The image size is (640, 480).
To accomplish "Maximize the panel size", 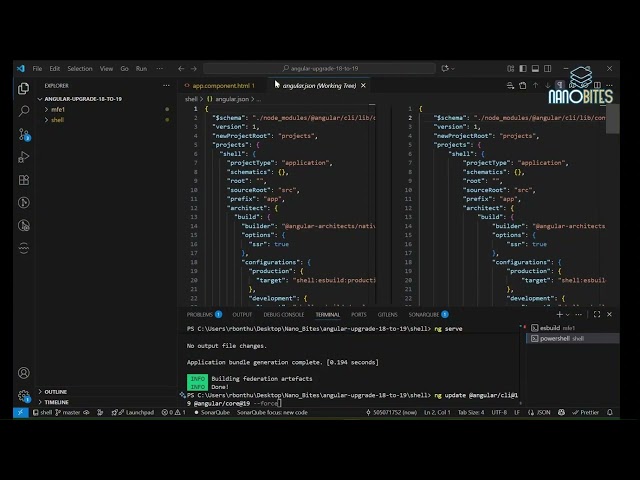I will tap(597, 314).
